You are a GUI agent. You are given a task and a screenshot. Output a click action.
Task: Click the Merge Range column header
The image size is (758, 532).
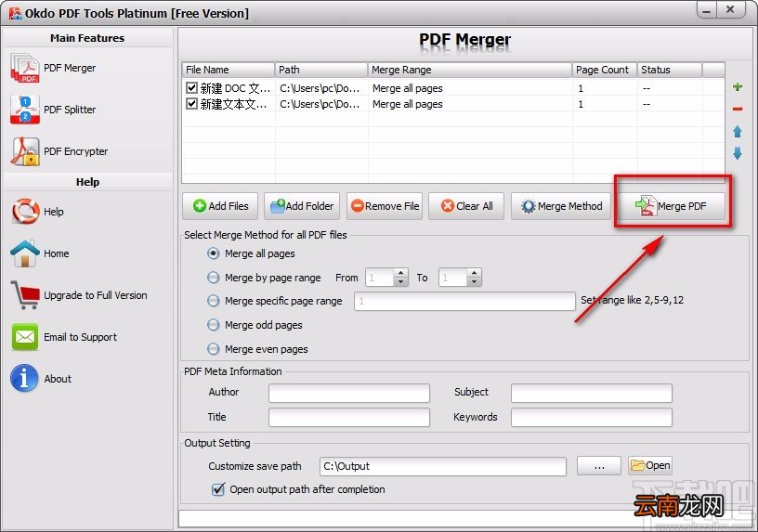(470, 70)
